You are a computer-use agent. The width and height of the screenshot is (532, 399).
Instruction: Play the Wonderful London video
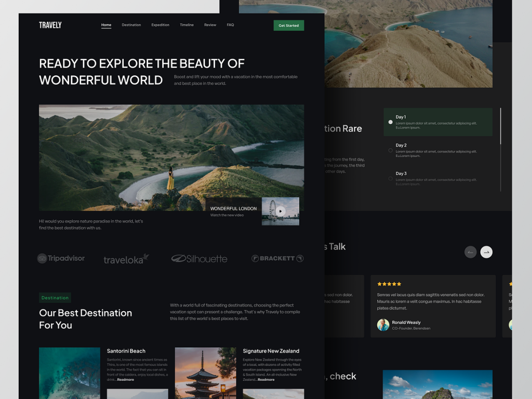pyautogui.click(x=281, y=211)
